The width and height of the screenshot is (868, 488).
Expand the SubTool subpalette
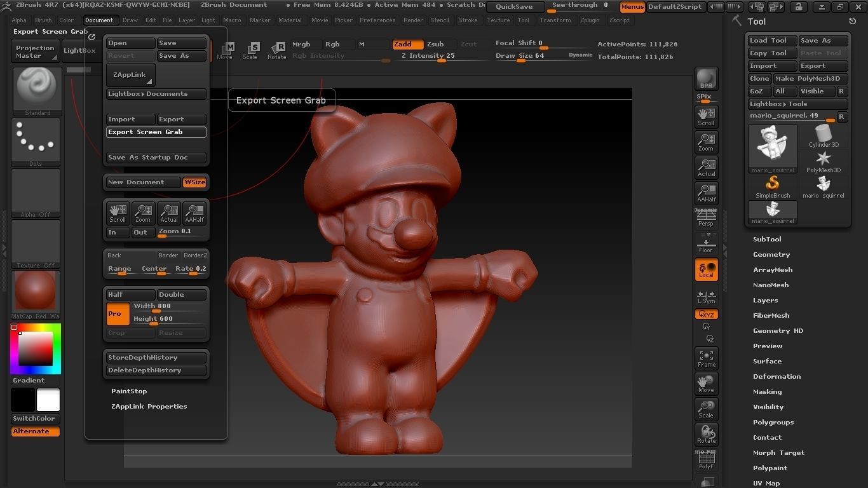[x=767, y=240]
